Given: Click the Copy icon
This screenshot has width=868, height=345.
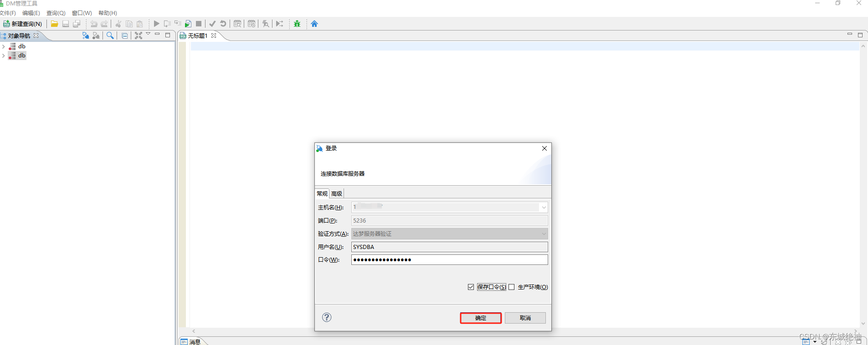Looking at the screenshot, I should [x=129, y=24].
